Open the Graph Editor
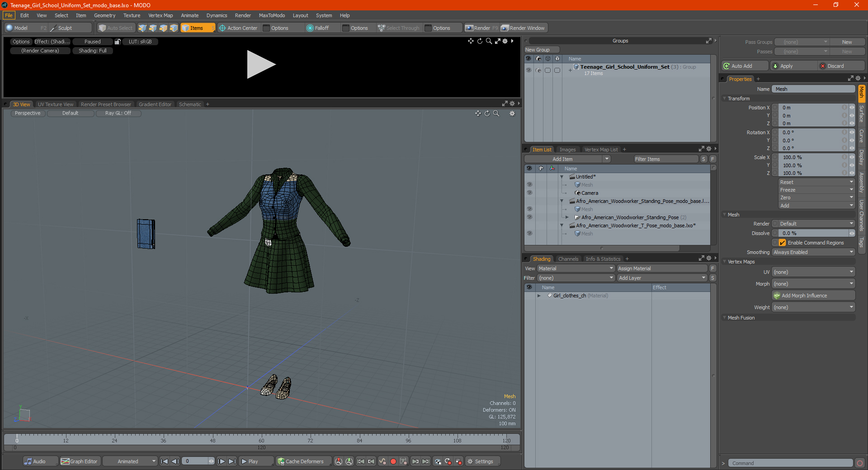The height and width of the screenshot is (470, 868). 80,461
